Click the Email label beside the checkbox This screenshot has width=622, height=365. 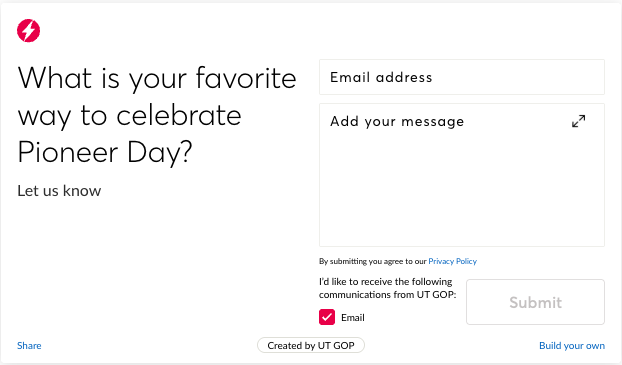click(x=353, y=317)
